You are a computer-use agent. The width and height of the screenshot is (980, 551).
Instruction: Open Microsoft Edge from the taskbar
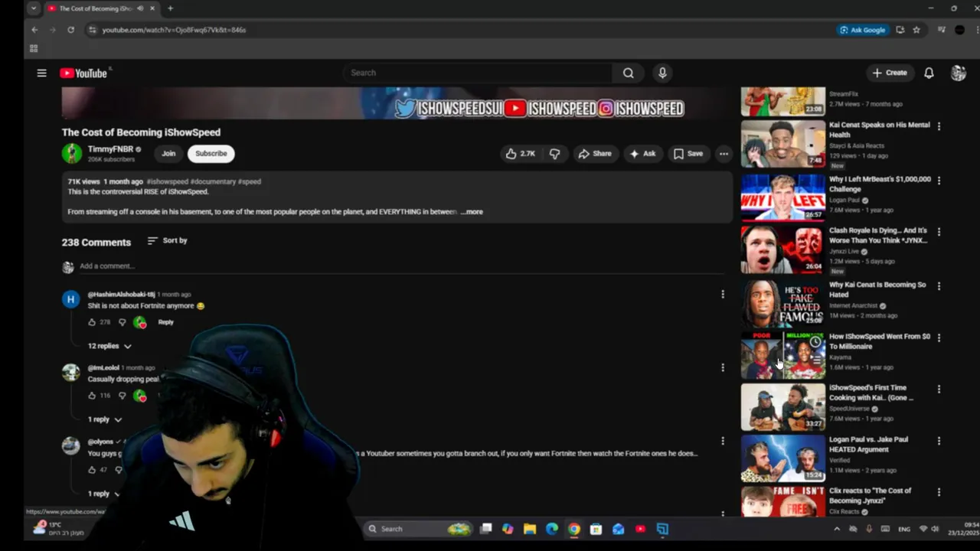552,529
